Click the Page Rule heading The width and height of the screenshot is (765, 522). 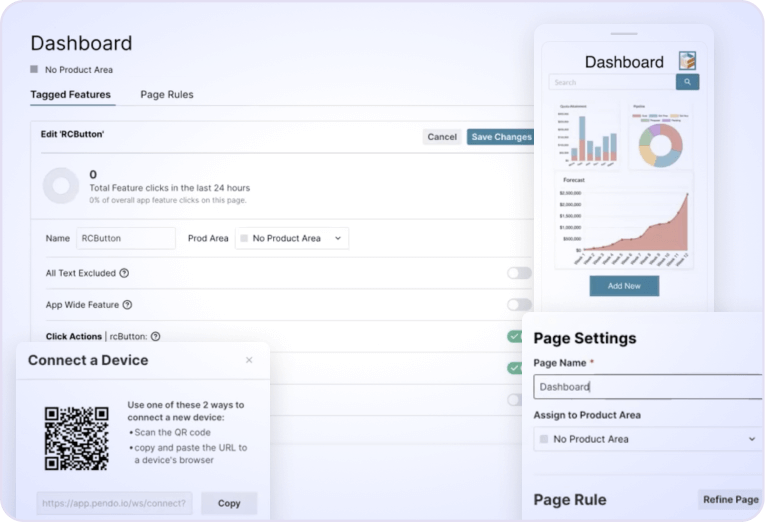click(570, 500)
